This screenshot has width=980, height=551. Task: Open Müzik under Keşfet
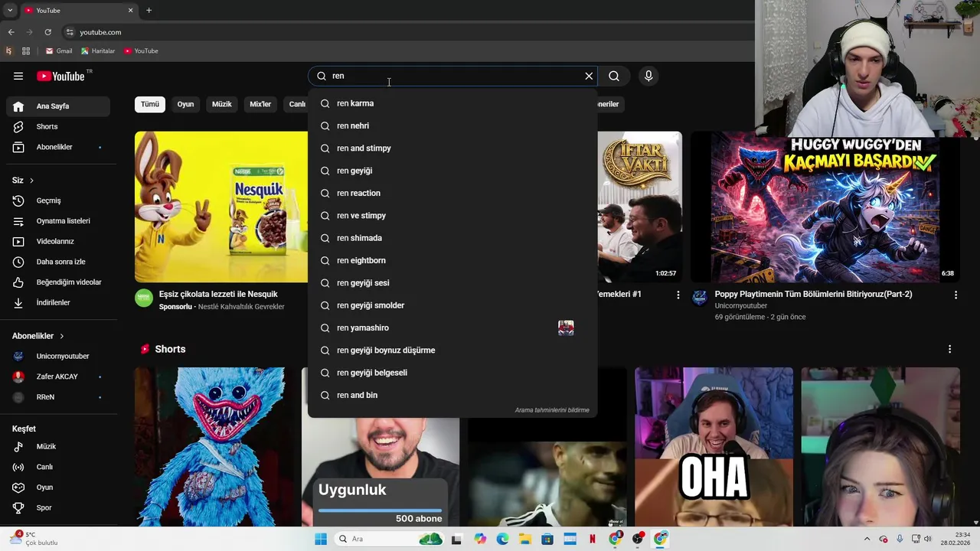pos(58,446)
